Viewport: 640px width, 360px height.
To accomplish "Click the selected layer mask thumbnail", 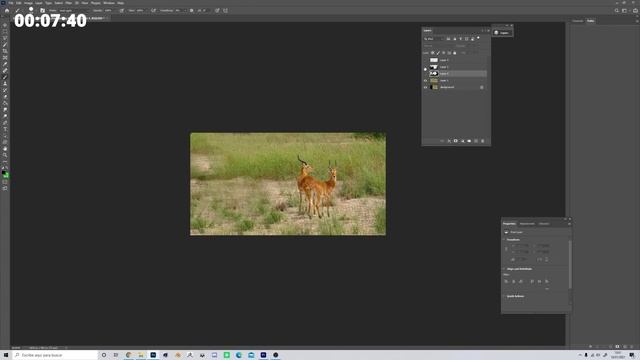I will tap(434, 74).
